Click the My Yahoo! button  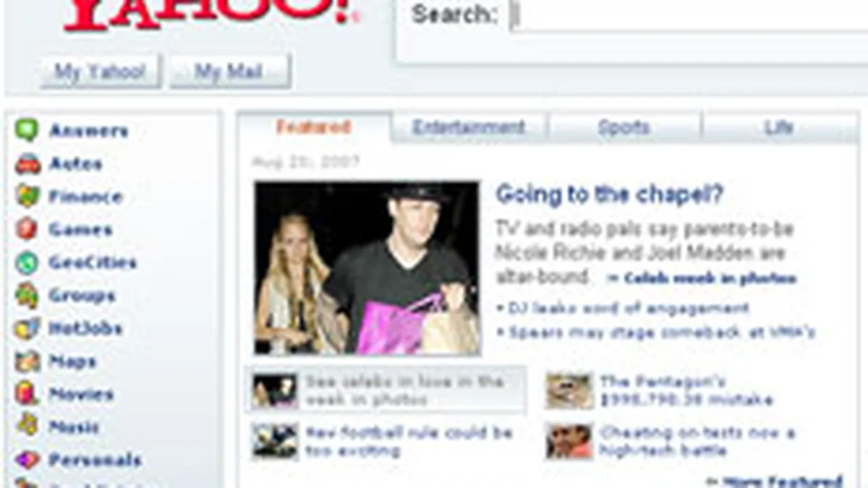click(x=100, y=72)
